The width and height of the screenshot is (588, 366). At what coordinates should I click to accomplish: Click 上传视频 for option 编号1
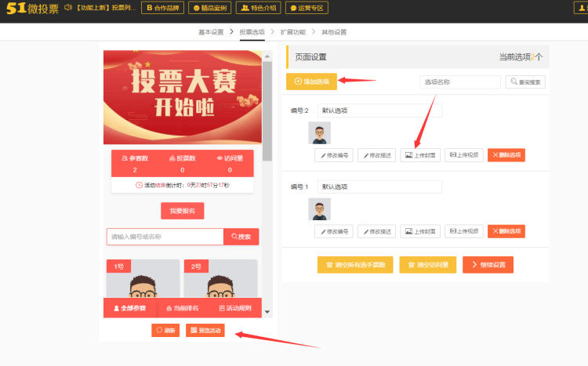464,231
